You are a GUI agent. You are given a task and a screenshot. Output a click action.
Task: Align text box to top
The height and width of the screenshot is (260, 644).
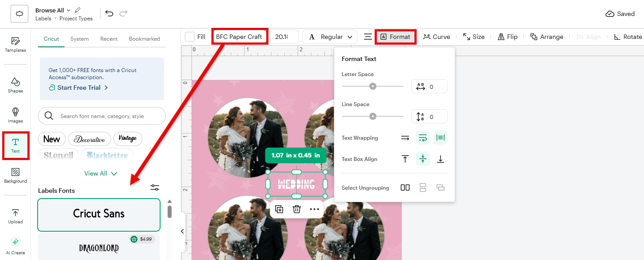[x=405, y=159]
